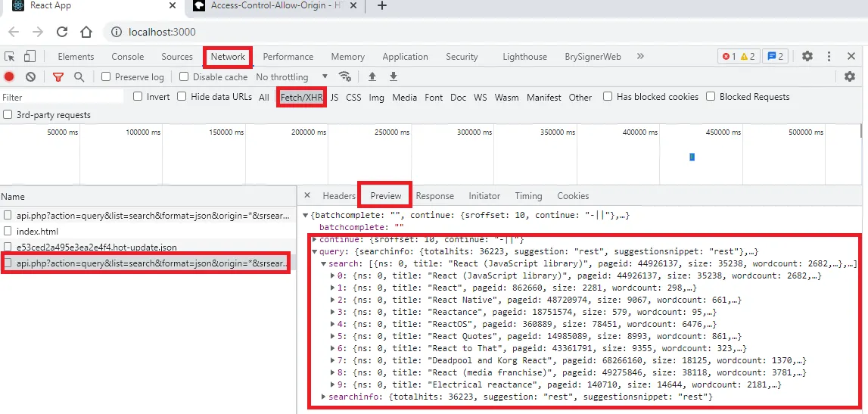Expand the continue object node
Viewport: 868px width, 414px height.
(x=315, y=239)
